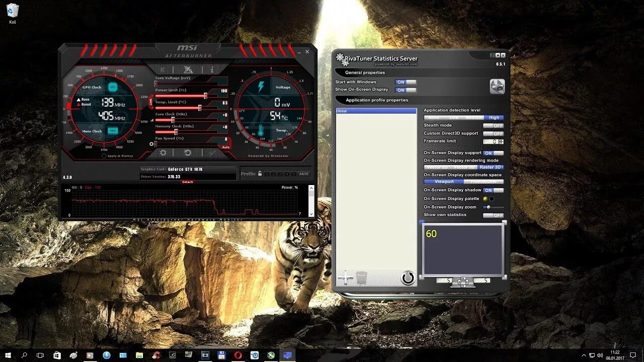Click the profile SAVE button
This screenshot has width=644, height=362.
pyautogui.click(x=304, y=174)
